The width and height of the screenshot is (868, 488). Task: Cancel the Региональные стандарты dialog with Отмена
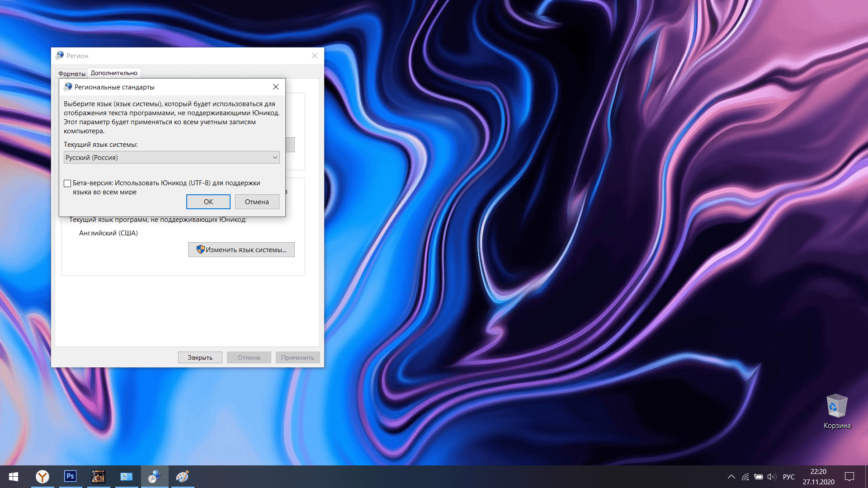[257, 202]
